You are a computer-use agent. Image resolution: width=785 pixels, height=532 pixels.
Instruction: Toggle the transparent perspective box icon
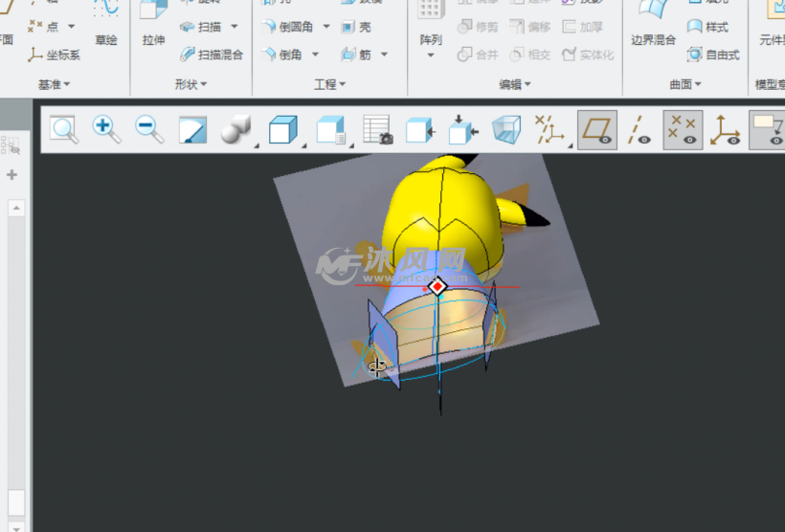pyautogui.click(x=506, y=130)
